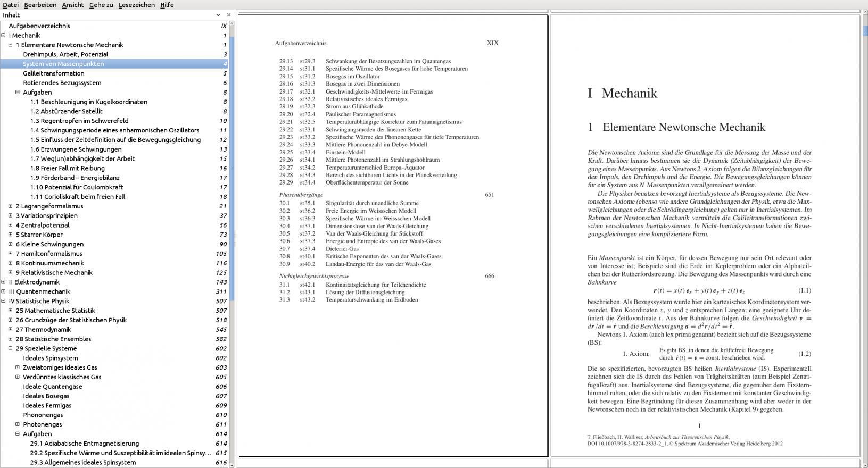
Task: Select 29.2 Spezifische Wärme und Suszeptibilität
Action: 121,453
